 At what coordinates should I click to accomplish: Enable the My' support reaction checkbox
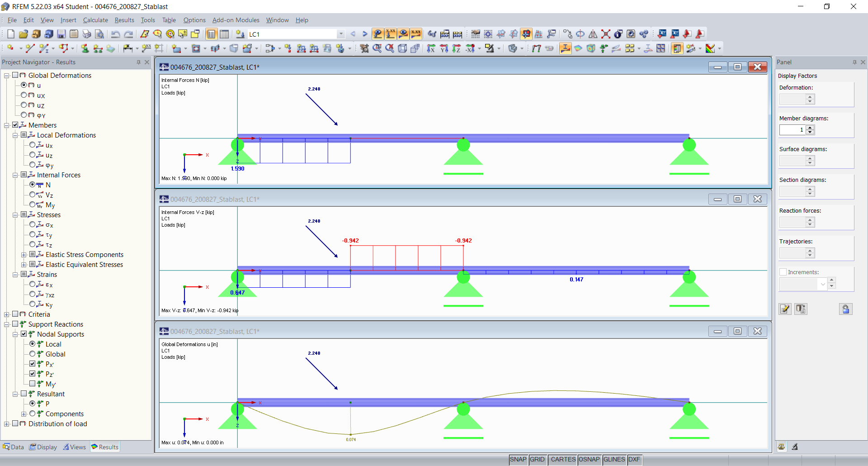[x=33, y=384]
